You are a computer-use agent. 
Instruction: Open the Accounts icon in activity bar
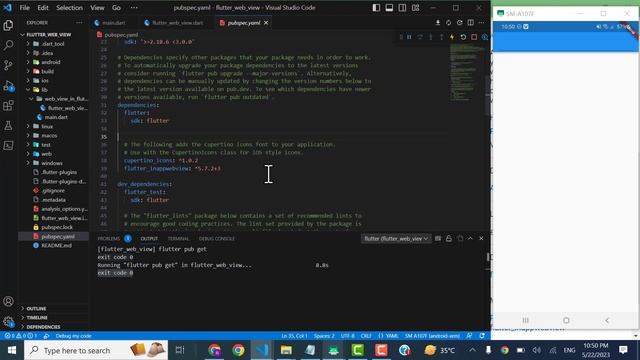pos(8,301)
